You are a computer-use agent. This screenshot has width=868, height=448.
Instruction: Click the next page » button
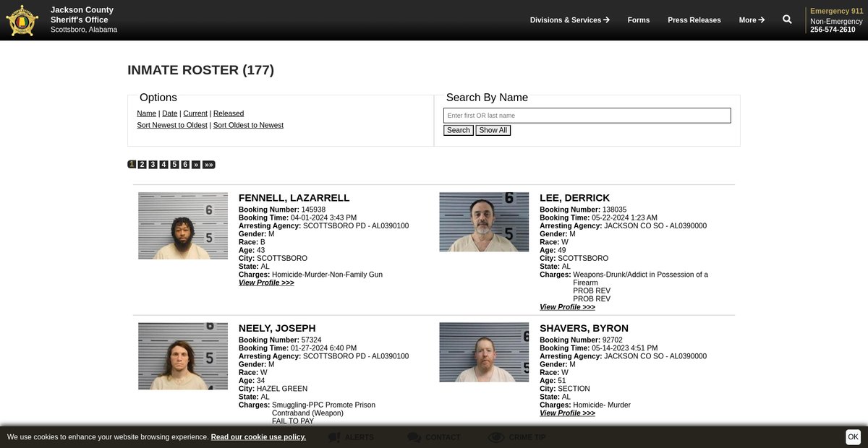(x=196, y=165)
